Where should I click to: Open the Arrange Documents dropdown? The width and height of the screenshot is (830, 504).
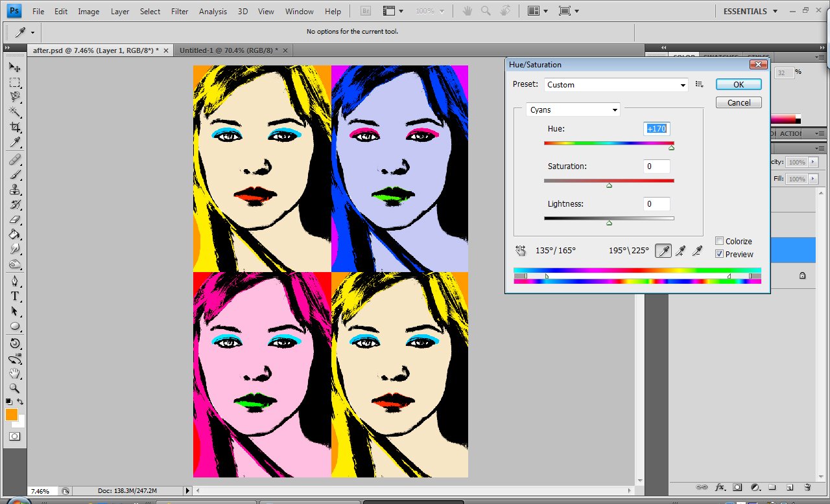point(538,11)
